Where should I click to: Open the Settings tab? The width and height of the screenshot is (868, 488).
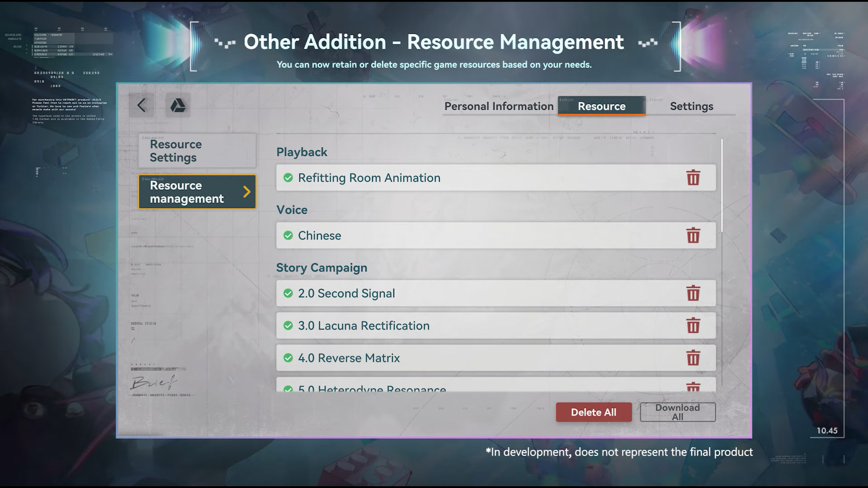691,106
